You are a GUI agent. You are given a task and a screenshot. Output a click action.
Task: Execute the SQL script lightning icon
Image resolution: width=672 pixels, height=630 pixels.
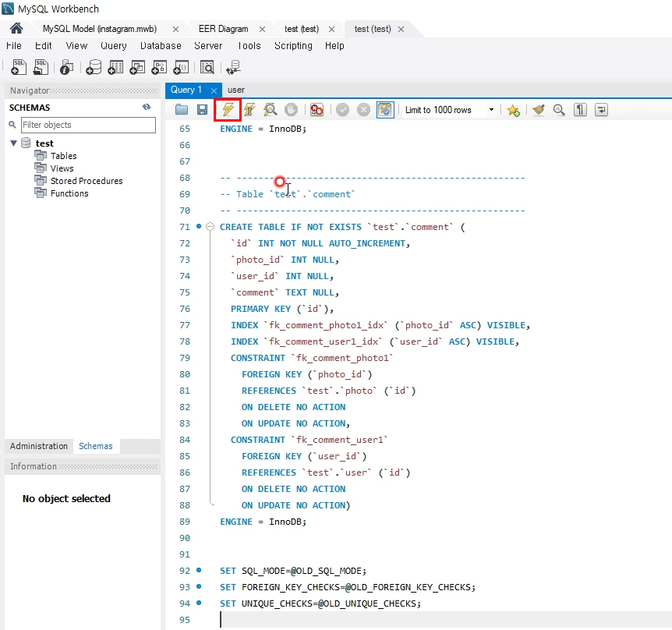(x=228, y=110)
